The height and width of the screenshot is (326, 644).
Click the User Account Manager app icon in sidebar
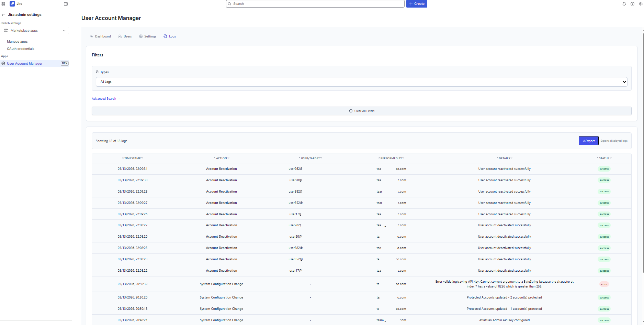(3, 63)
